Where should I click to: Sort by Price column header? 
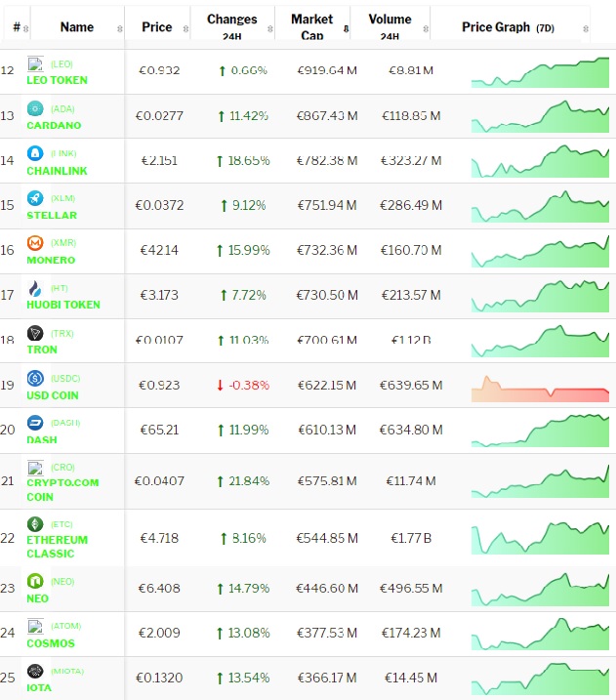[156, 27]
